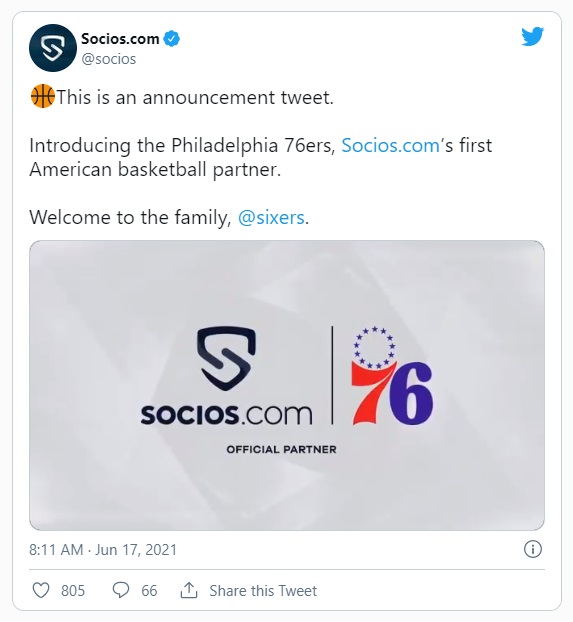573x622 pixels.
Task: Open the tweet info circle icon
Action: [533, 549]
